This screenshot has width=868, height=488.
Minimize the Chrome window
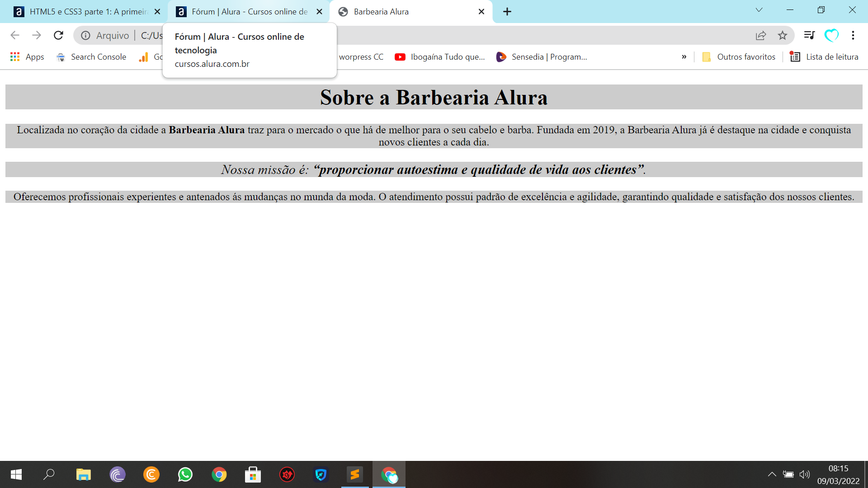pyautogui.click(x=790, y=10)
